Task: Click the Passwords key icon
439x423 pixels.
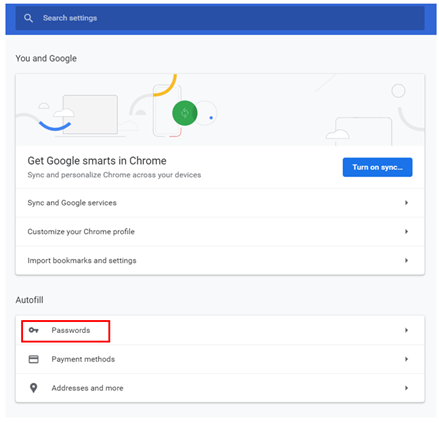Action: 34,330
